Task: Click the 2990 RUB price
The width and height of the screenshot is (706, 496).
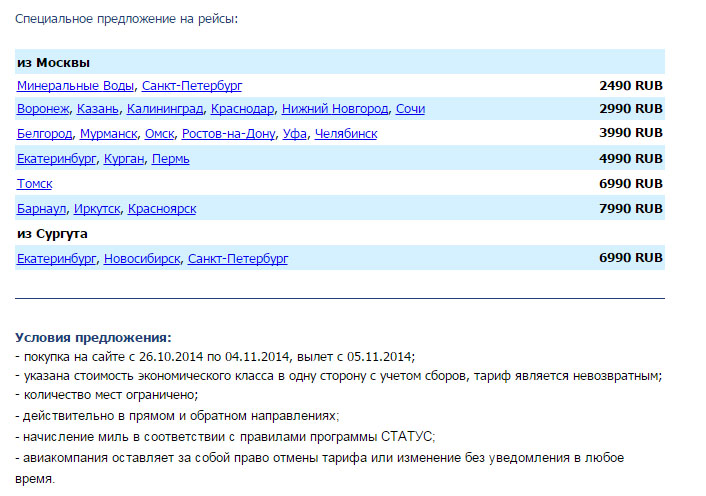Action: click(631, 108)
